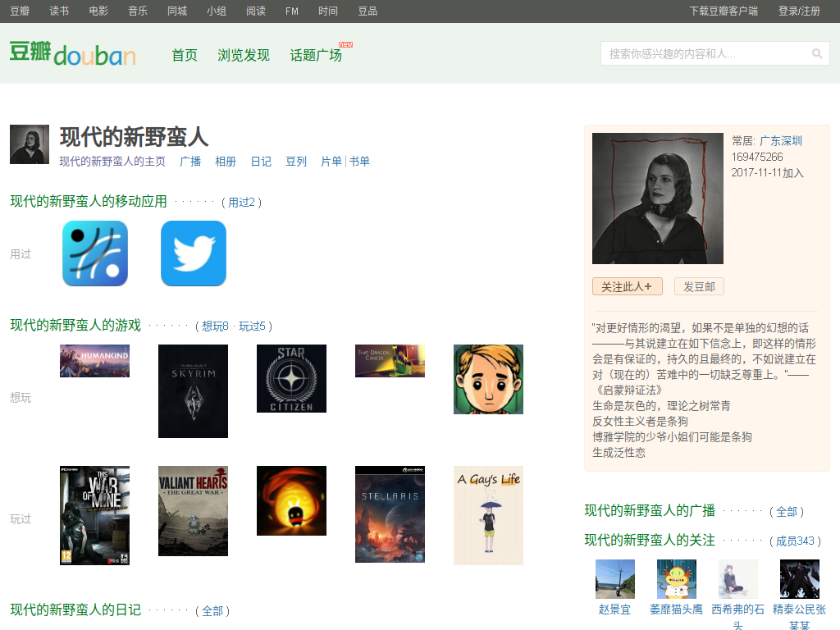
Task: Click 赵景宜 name link
Action: point(615,609)
